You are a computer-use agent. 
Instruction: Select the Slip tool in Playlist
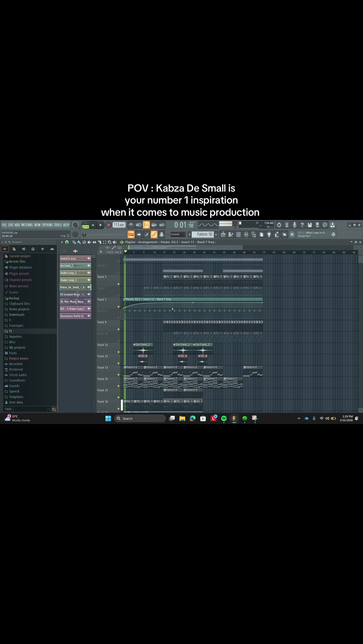pos(94,242)
